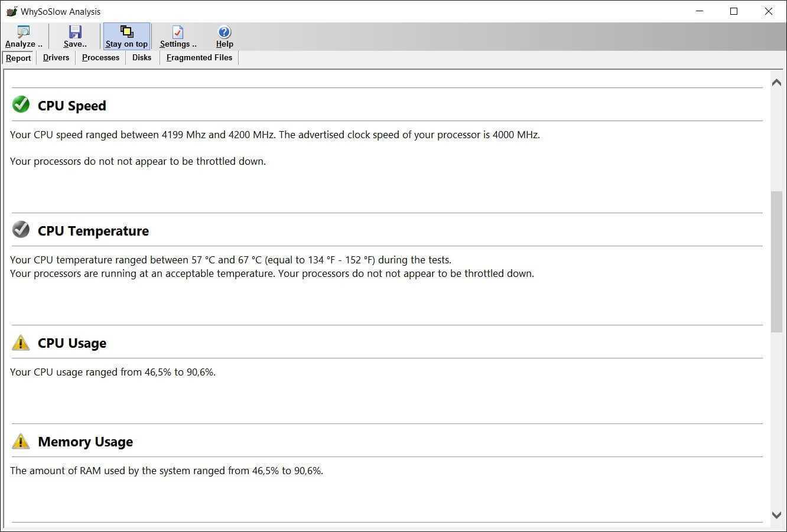This screenshot has width=787, height=532.
Task: Click the green checkmark beside CPU Speed
Action: (21, 105)
